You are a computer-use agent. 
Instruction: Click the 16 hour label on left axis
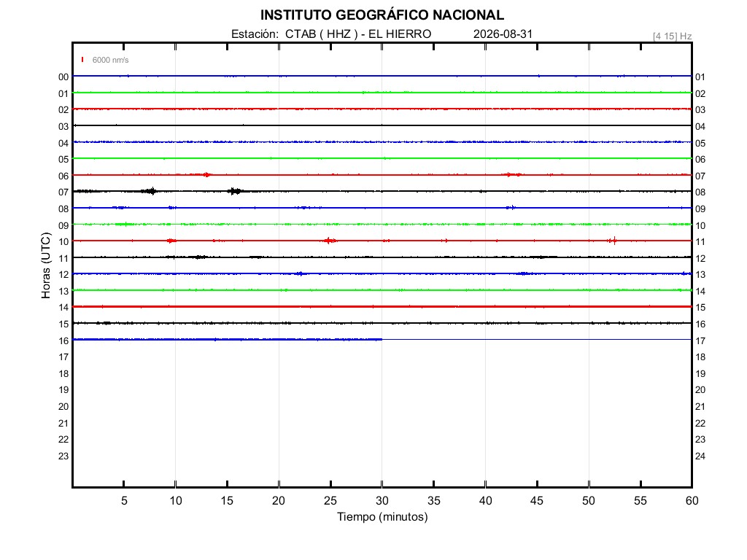63,341
